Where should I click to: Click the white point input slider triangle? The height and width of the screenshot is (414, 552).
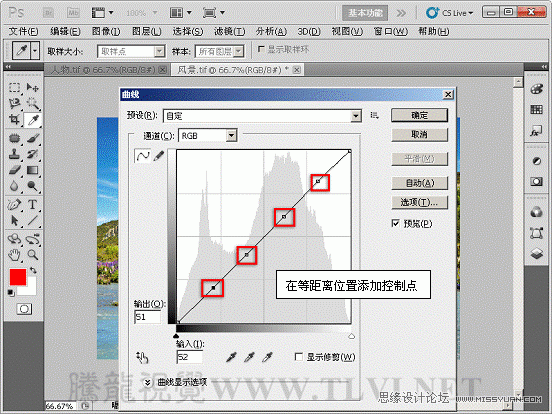click(x=351, y=336)
